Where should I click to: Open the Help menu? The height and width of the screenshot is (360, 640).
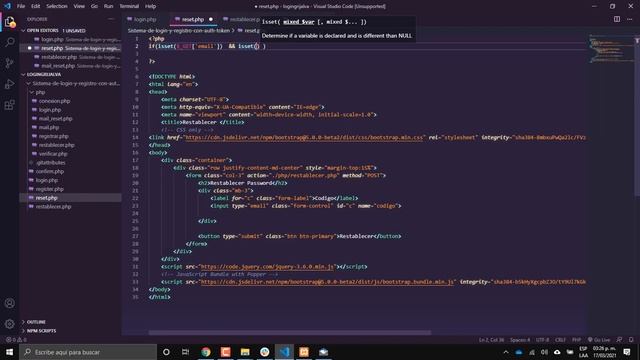click(x=150, y=6)
